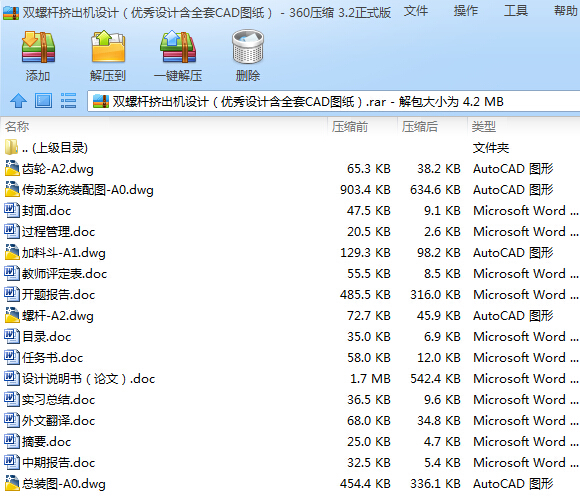
Task: Open the 工具 menu
Action: coord(516,11)
